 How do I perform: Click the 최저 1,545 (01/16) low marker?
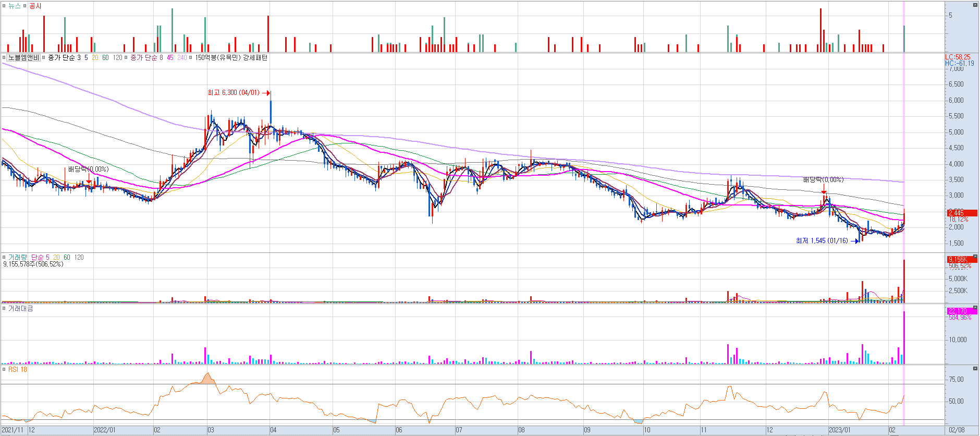[x=827, y=241]
